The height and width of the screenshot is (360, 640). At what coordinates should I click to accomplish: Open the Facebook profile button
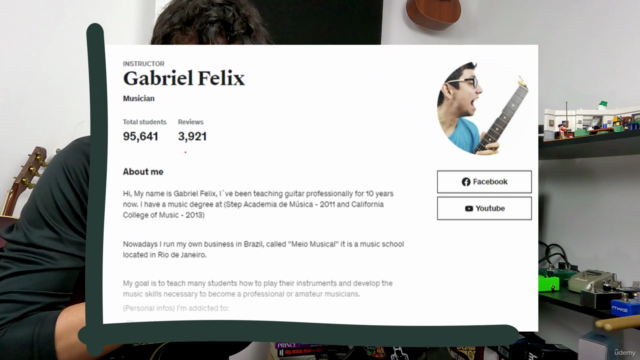(x=484, y=182)
